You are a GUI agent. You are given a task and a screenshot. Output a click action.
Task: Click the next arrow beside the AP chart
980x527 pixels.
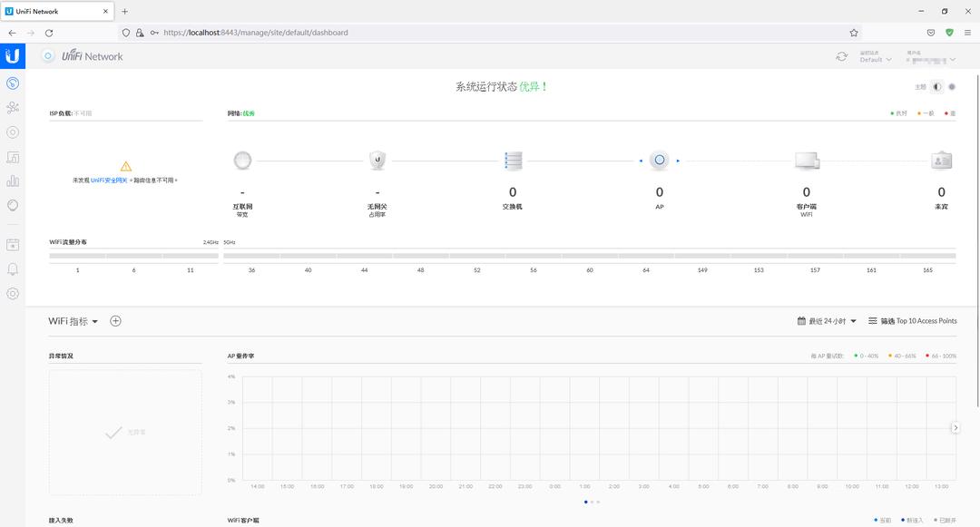(x=955, y=427)
